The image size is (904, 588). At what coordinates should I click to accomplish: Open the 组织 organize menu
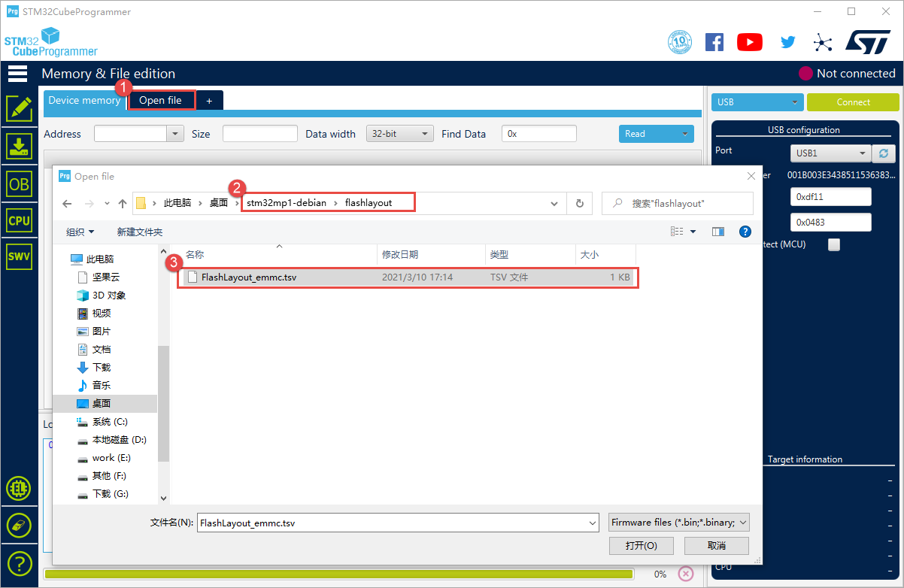tap(80, 232)
